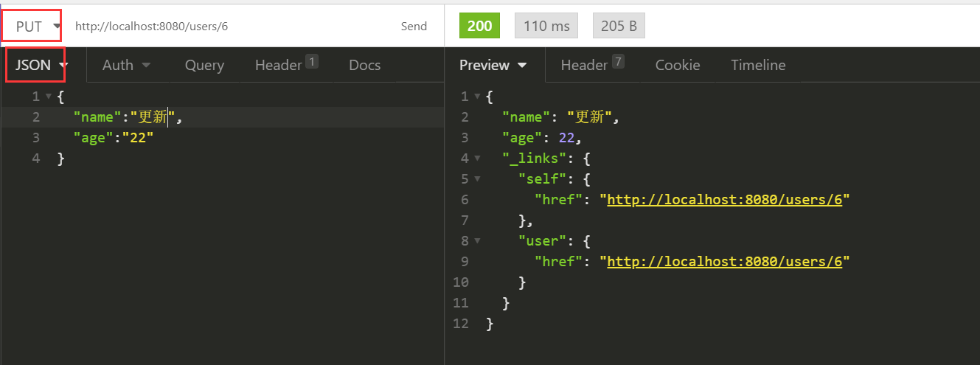Click the "name" key in response
Image resolution: width=980 pixels, height=365 pixels.
click(527, 117)
